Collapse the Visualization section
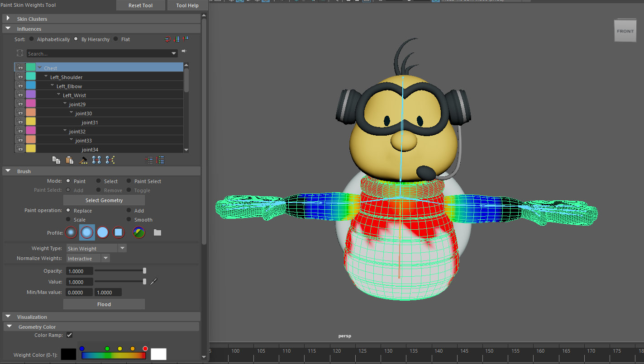 pyautogui.click(x=8, y=317)
